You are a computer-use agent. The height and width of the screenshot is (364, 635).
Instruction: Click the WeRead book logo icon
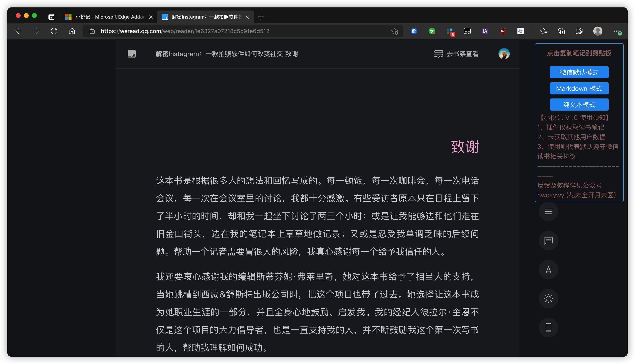click(132, 54)
